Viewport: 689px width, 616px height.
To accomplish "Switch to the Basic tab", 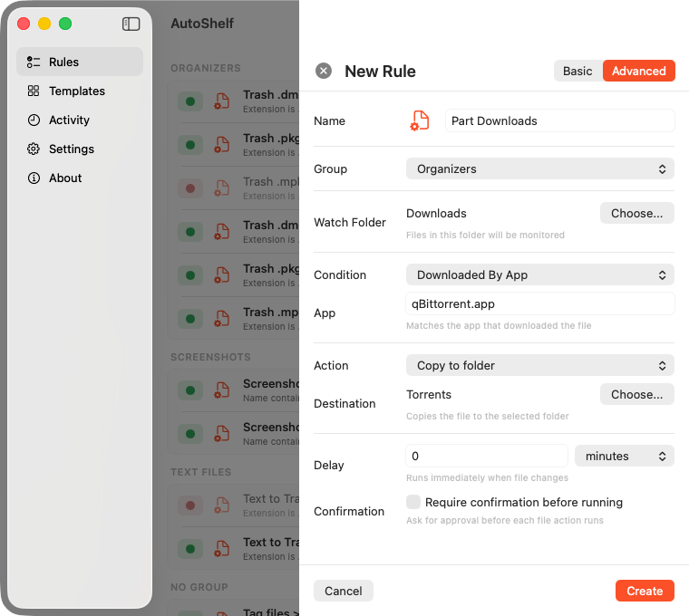I will [577, 72].
